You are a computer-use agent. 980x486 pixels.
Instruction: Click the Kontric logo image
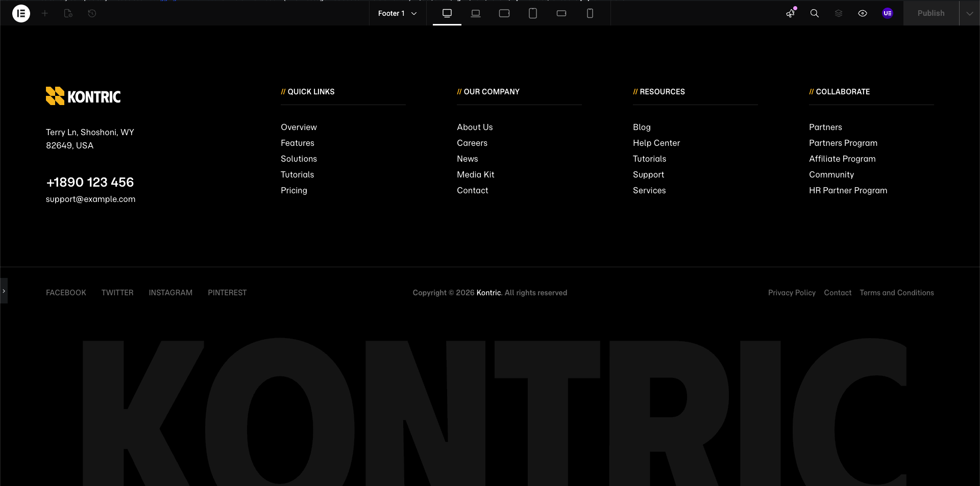[83, 96]
